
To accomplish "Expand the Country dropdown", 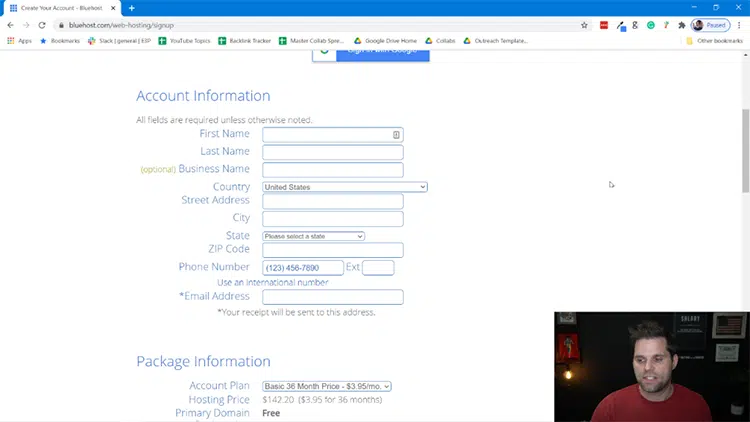I will (x=344, y=187).
